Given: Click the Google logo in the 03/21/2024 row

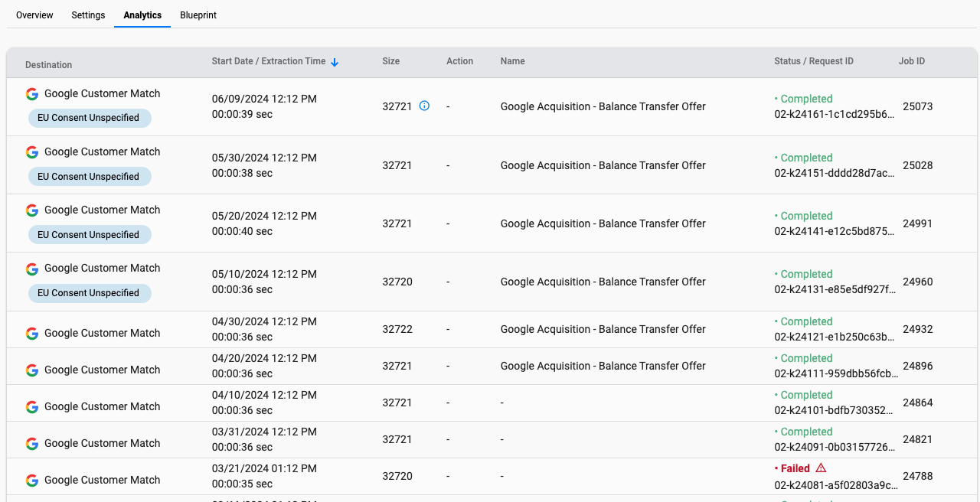Looking at the screenshot, I should [32, 481].
